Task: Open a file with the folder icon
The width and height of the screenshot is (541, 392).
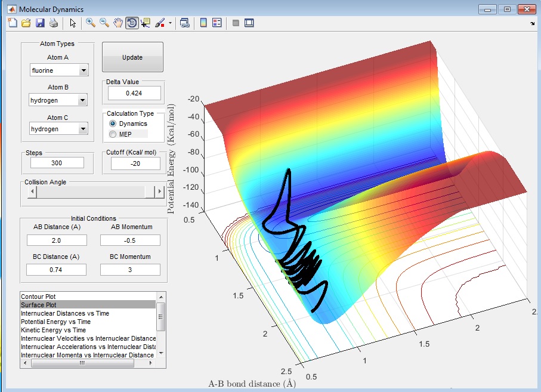Action: coord(26,23)
